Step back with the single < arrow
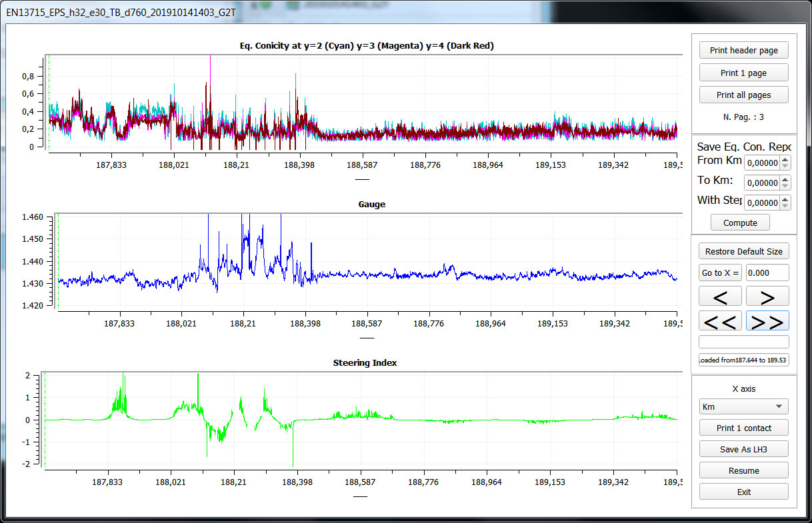 tap(720, 296)
